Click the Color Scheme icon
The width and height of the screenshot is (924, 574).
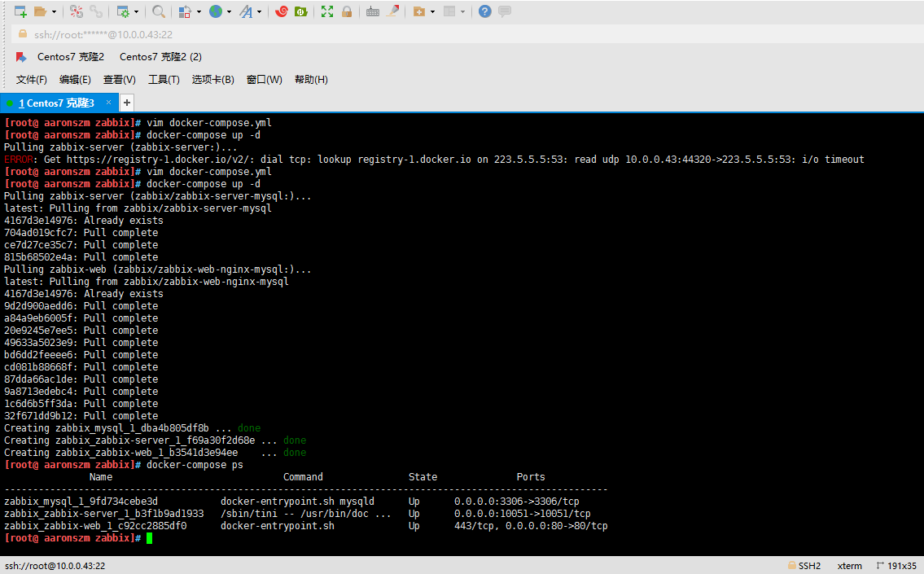[185, 11]
